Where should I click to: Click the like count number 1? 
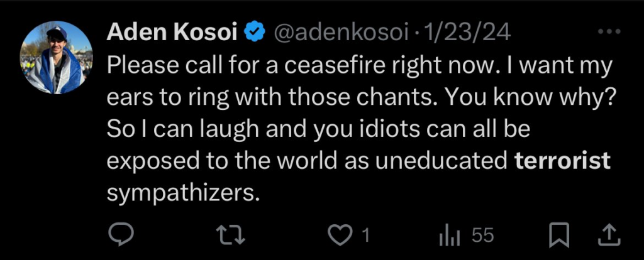tap(365, 236)
